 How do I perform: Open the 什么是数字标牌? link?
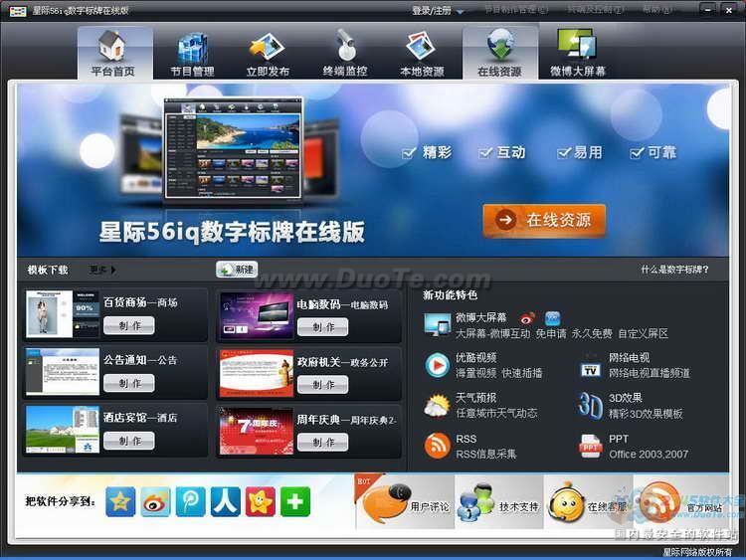(x=674, y=270)
